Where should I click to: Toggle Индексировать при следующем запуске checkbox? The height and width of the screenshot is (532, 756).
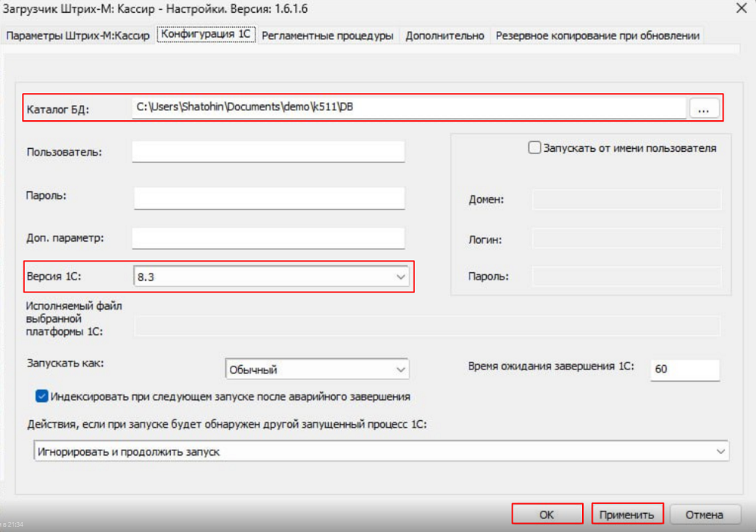(42, 396)
